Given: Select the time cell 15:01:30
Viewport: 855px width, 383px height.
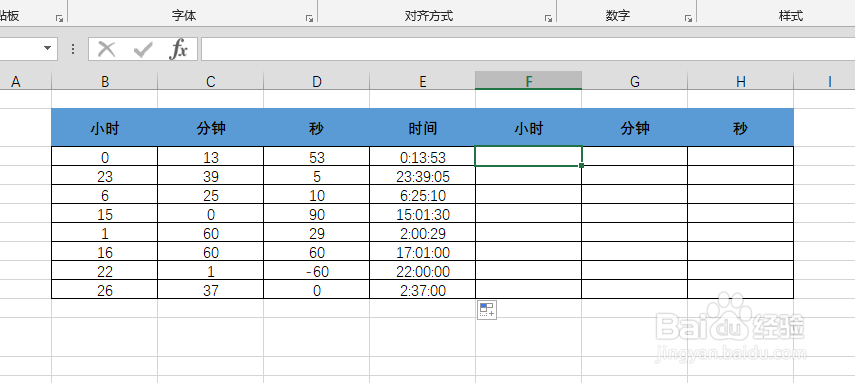Looking at the screenshot, I should pos(423,214).
